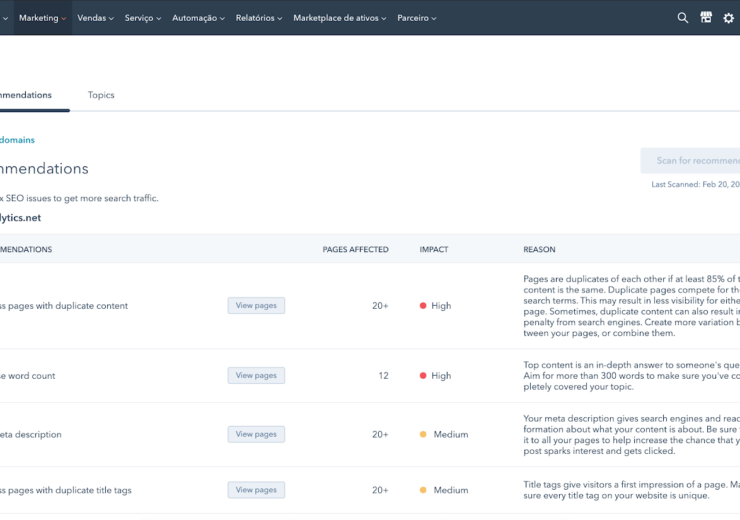Open the Relatórios dropdown
The width and height of the screenshot is (740, 520).
259,18
